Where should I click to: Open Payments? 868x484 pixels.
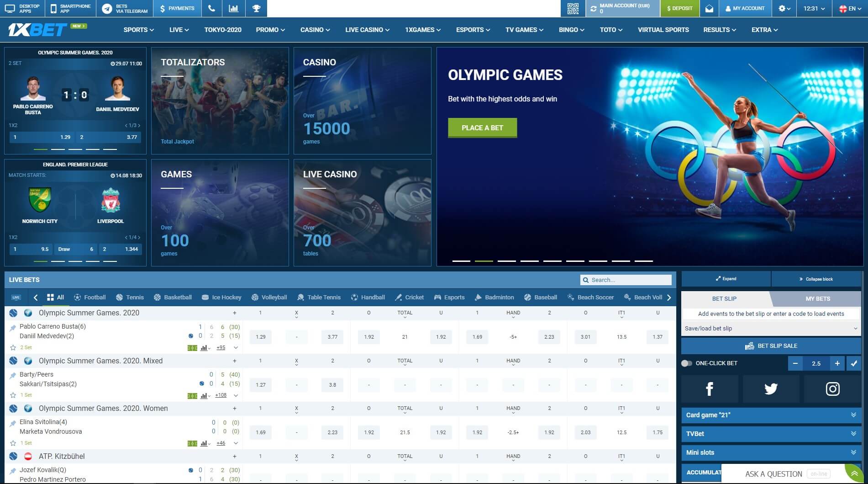(177, 8)
